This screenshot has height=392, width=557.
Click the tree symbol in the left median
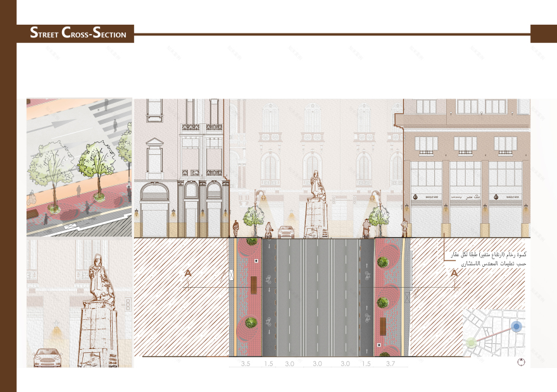(x=253, y=322)
